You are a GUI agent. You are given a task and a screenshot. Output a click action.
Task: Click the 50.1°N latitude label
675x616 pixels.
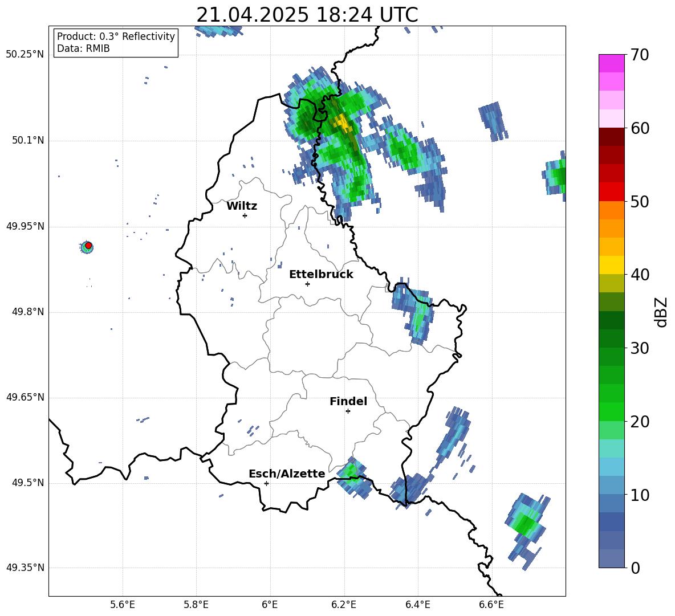click(x=28, y=141)
